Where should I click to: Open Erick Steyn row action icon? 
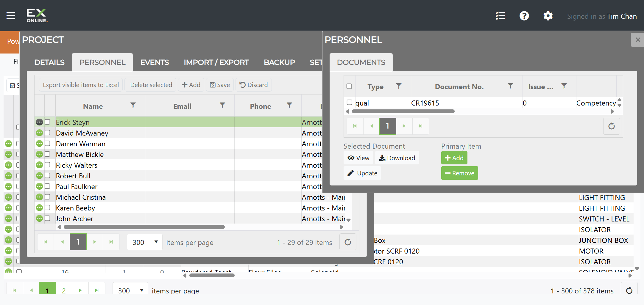[x=39, y=122]
